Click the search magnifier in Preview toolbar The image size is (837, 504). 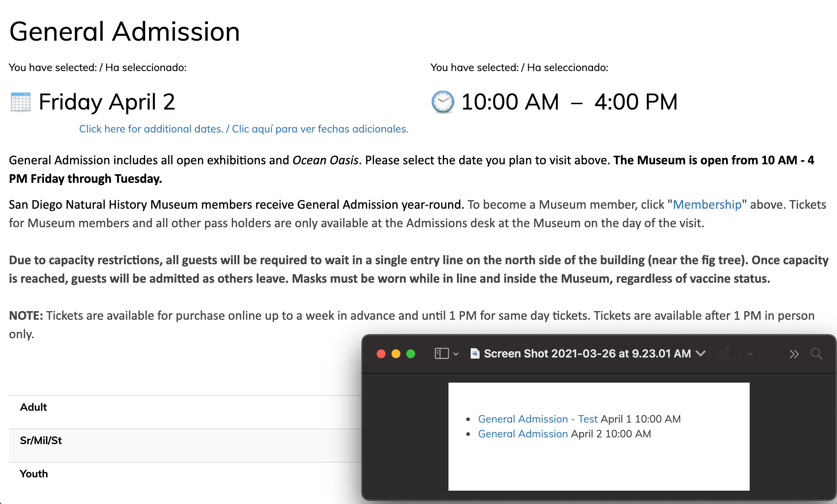816,354
